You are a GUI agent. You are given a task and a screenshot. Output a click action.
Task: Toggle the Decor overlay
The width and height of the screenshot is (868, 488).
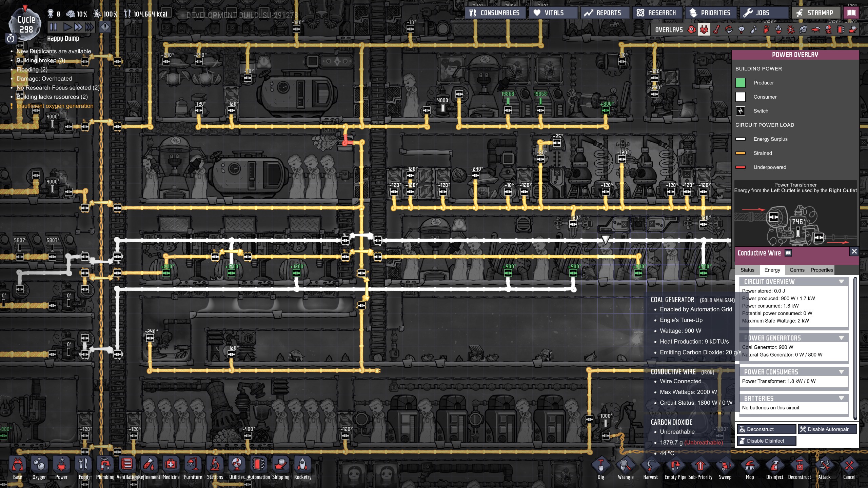778,30
